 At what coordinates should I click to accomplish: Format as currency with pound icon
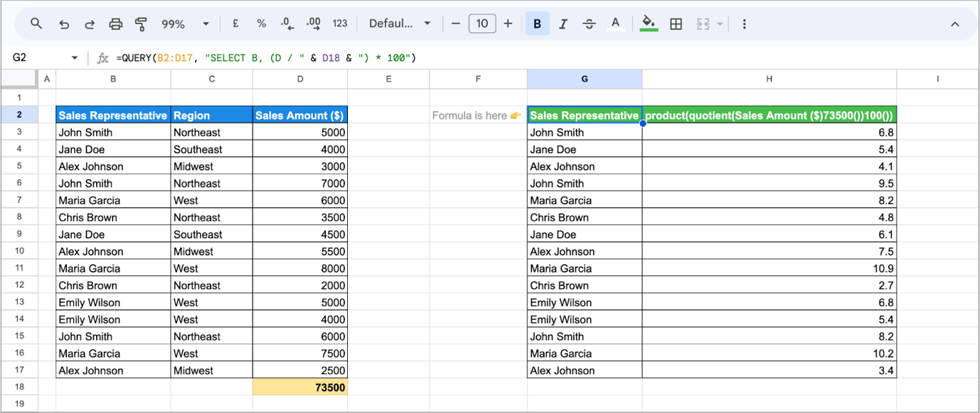pyautogui.click(x=235, y=24)
